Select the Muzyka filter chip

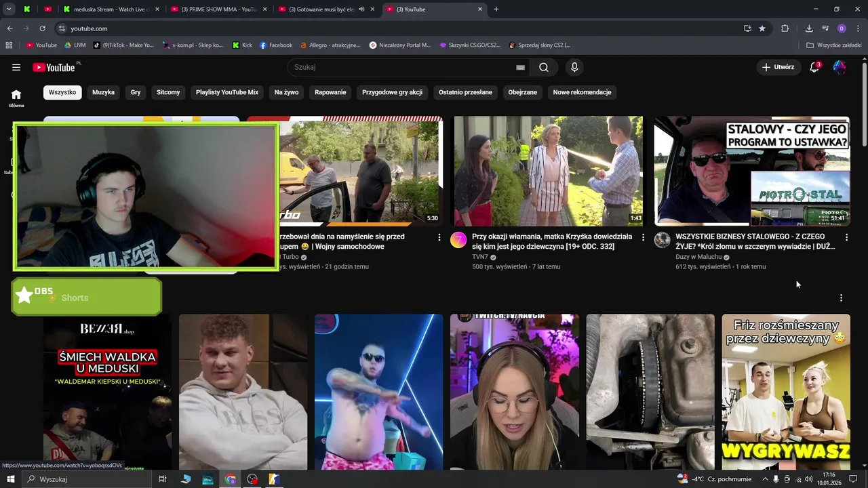(x=104, y=92)
